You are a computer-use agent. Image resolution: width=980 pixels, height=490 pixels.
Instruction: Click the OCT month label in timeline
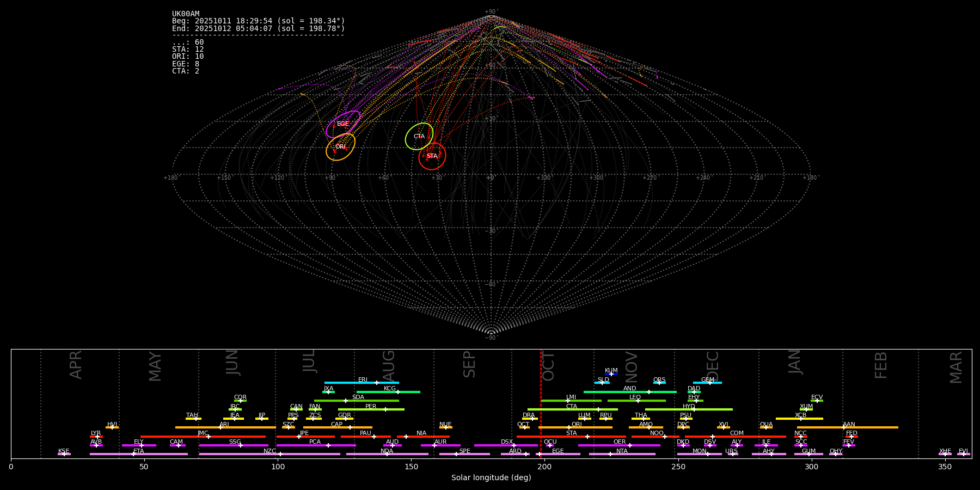pyautogui.click(x=549, y=366)
